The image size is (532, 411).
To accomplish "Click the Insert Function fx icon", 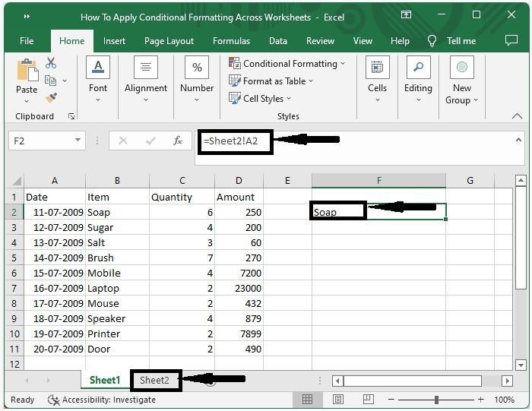I will click(178, 141).
